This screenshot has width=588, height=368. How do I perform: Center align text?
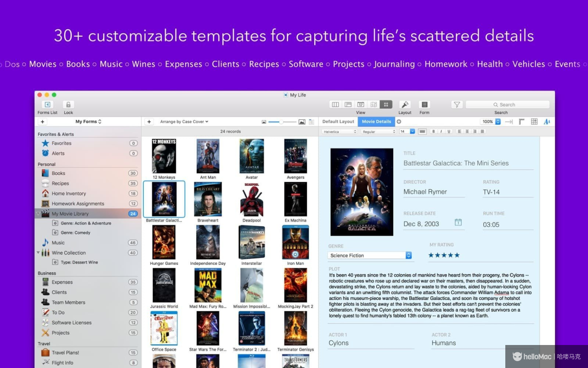(467, 132)
